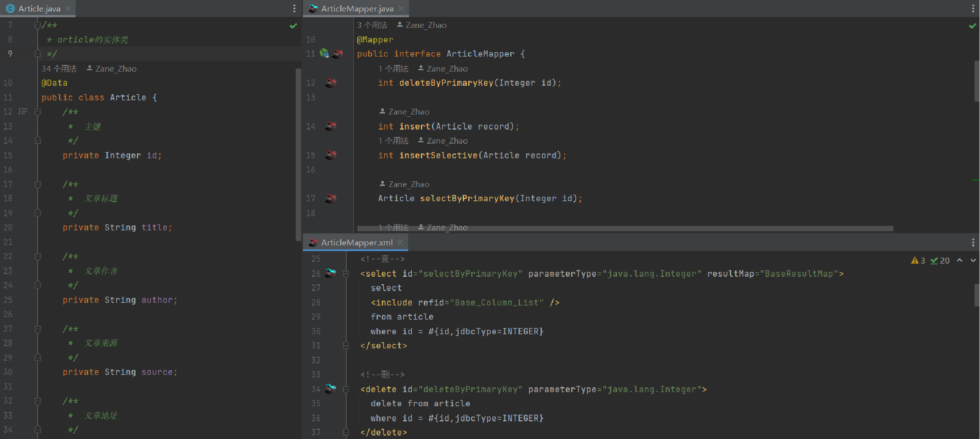Click the mapper navigation icon on XML line 34

coord(330,389)
